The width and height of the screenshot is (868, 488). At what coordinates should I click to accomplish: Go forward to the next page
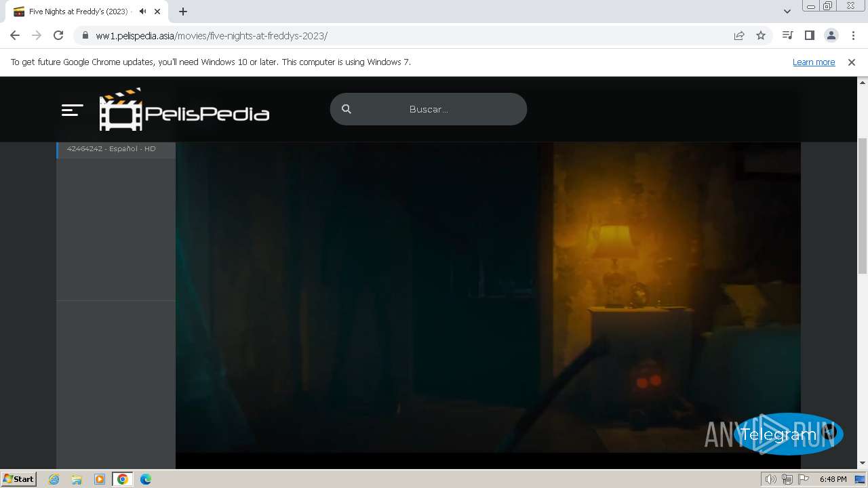[x=37, y=35]
